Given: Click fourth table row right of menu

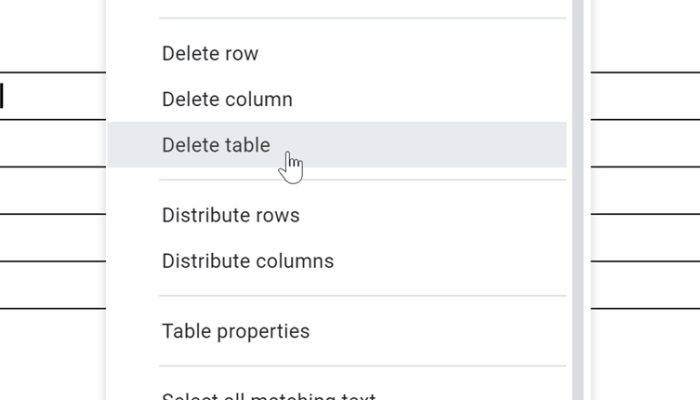Looking at the screenshot, I should (645, 237).
